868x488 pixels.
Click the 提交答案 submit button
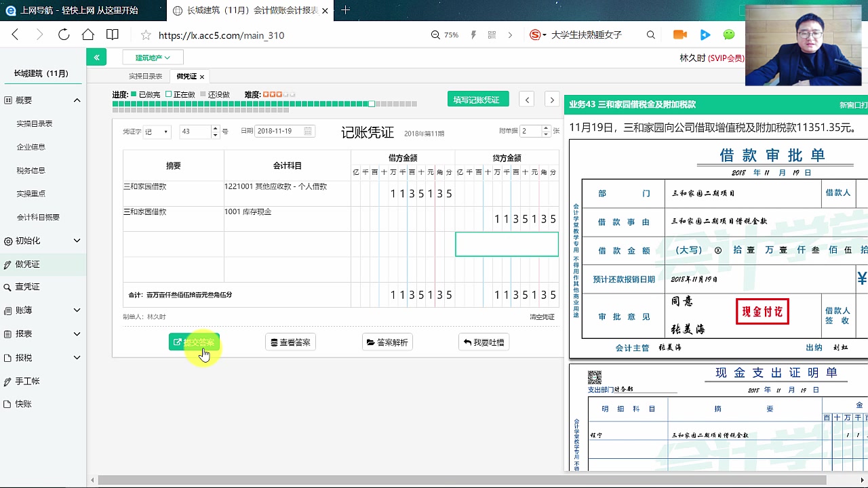(195, 342)
